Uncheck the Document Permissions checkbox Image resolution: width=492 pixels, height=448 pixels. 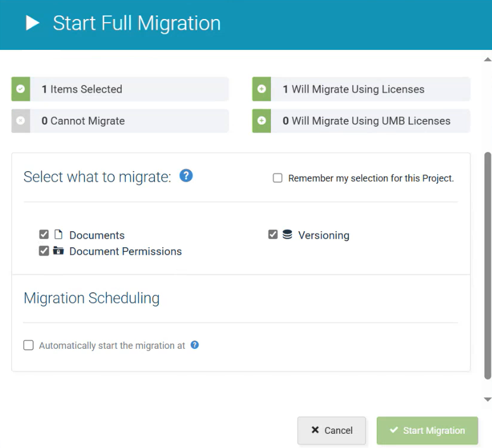coord(44,251)
